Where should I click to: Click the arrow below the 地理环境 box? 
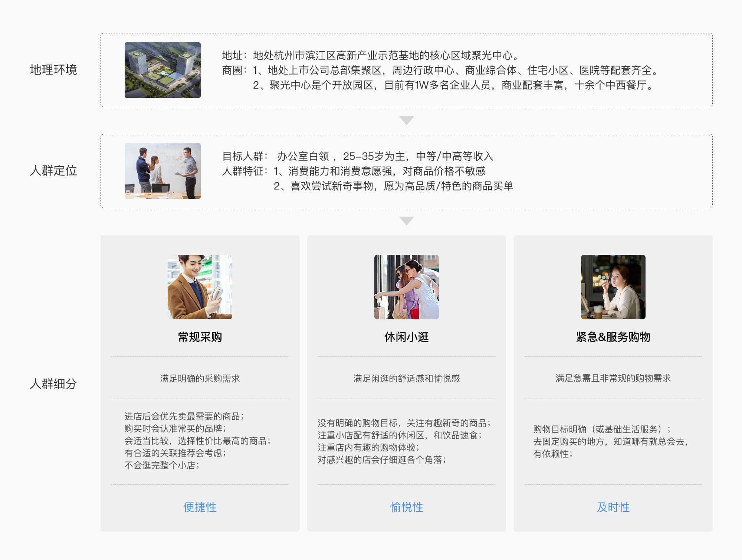[406, 120]
